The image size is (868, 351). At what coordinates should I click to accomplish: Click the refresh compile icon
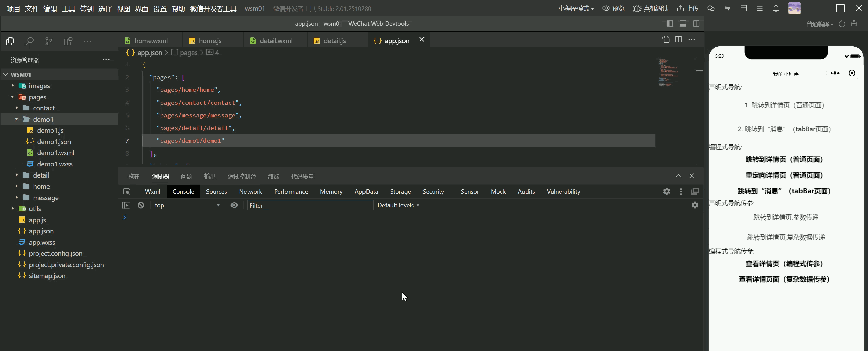(x=842, y=24)
